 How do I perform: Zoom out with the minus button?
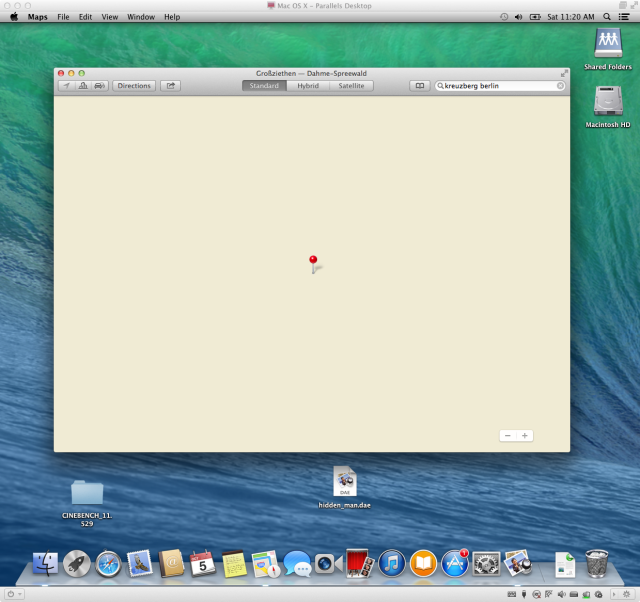(508, 435)
